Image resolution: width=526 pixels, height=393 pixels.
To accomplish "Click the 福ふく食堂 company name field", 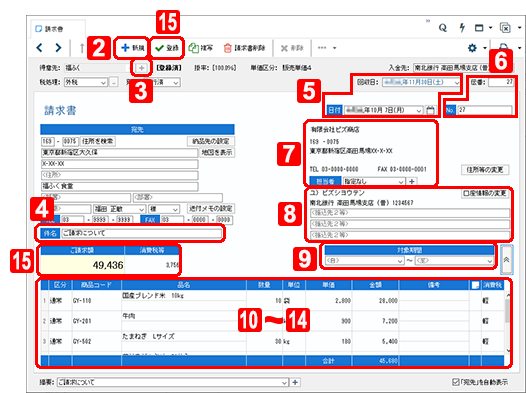I will click(x=119, y=186).
